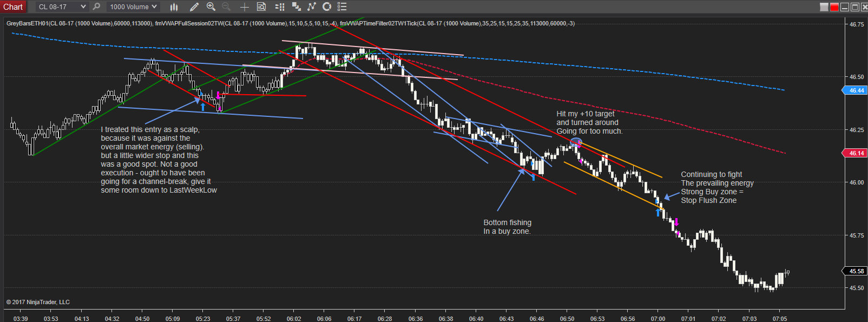Select the crosshair cursor plus icon
Viewport: 868px width, 322px height.
(x=244, y=6)
